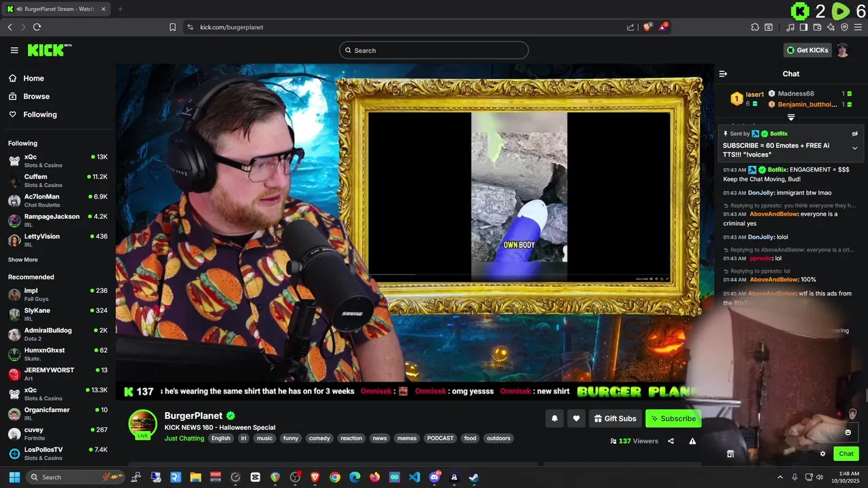Image resolution: width=868 pixels, height=488 pixels.
Task: Open Cuffem channel in sidebar
Action: pyautogui.click(x=58, y=180)
